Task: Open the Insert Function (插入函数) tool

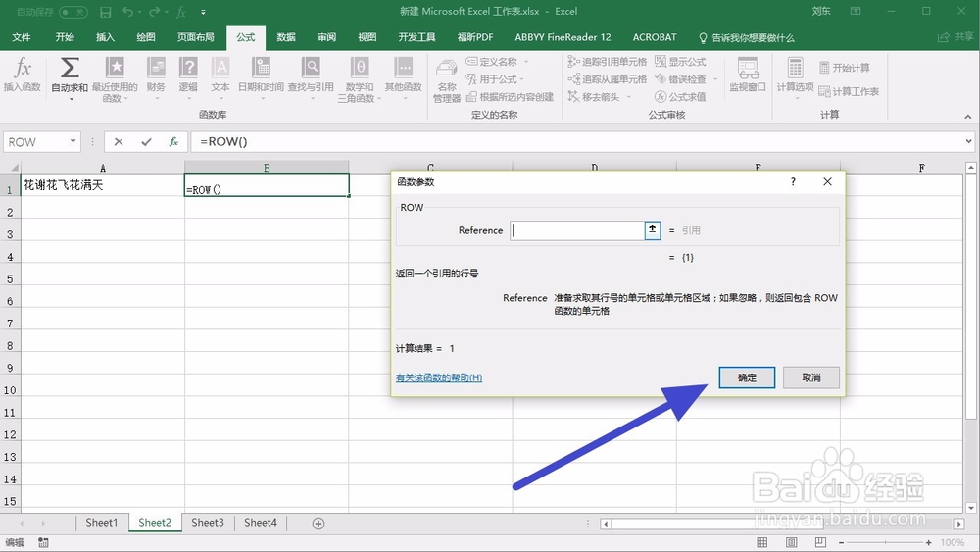Action: pyautogui.click(x=22, y=75)
